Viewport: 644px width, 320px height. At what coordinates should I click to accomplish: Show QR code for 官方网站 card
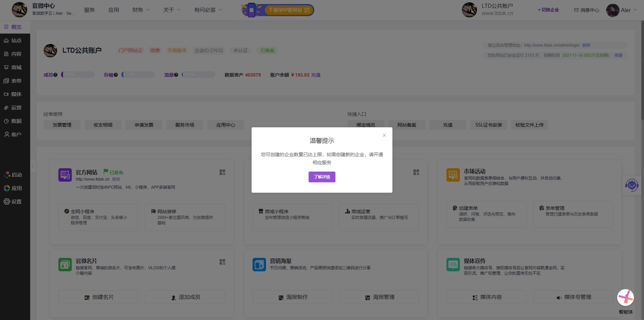click(x=222, y=172)
